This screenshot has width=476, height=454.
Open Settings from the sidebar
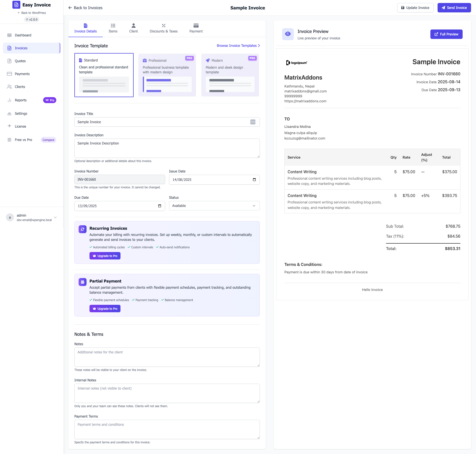31,113
